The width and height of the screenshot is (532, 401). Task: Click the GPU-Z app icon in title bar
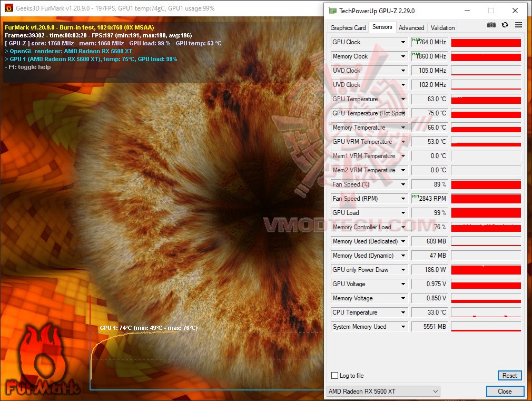332,11
